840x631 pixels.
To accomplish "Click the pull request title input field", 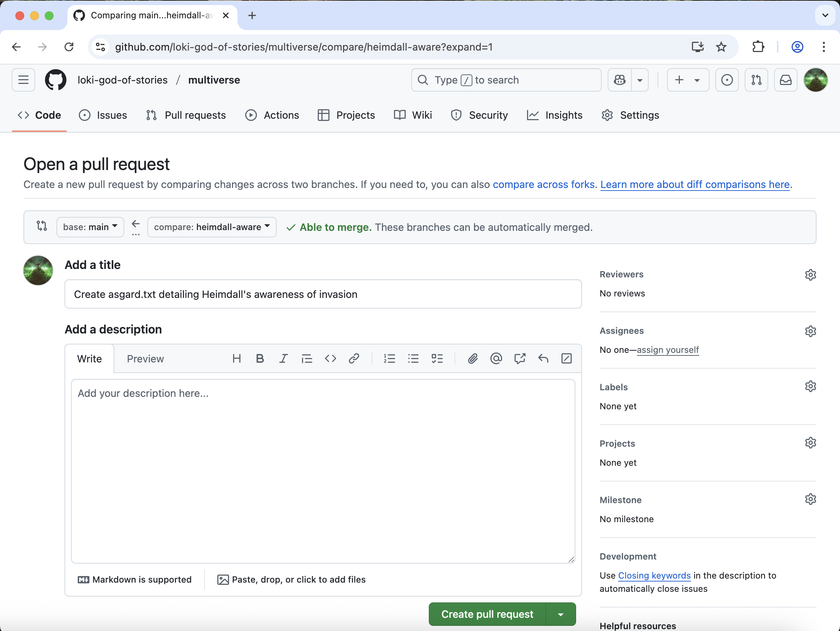I will pos(323,294).
